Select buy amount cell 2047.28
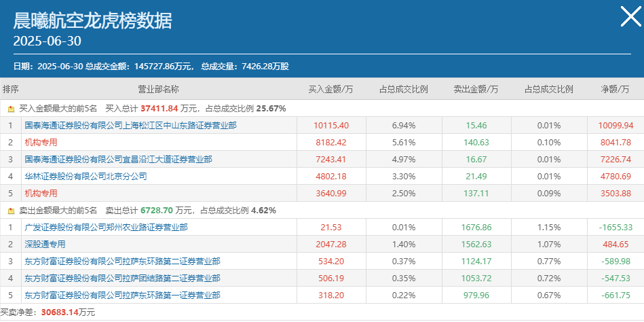644x322 pixels. [x=331, y=245]
